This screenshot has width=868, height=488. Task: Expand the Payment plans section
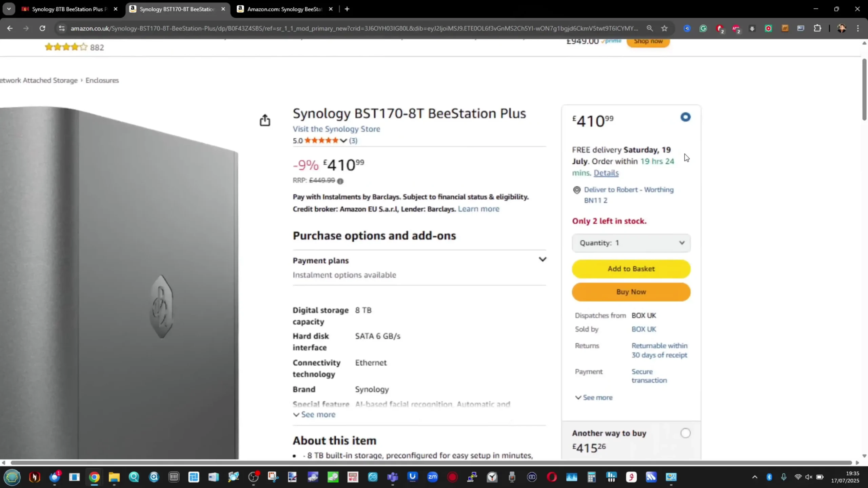point(542,260)
